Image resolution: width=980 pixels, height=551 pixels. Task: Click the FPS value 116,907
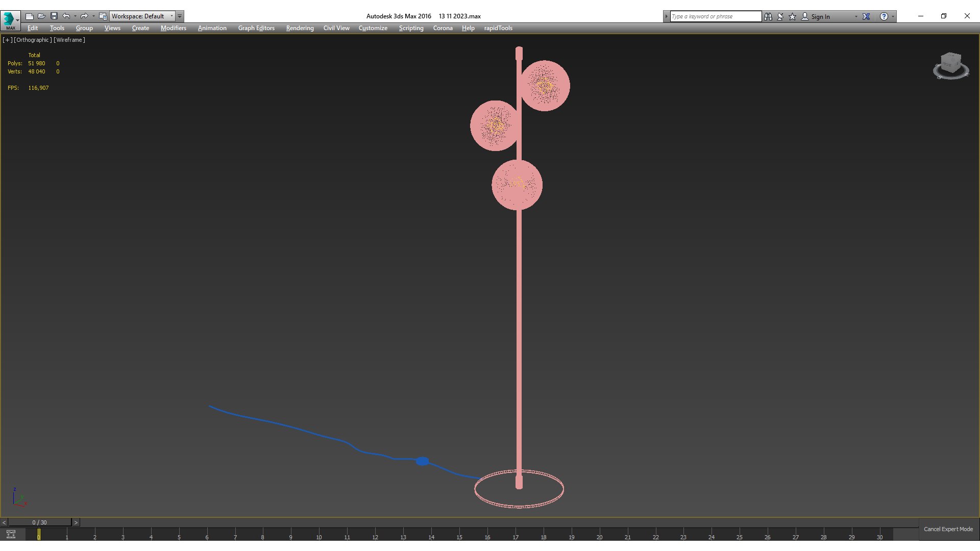point(38,88)
